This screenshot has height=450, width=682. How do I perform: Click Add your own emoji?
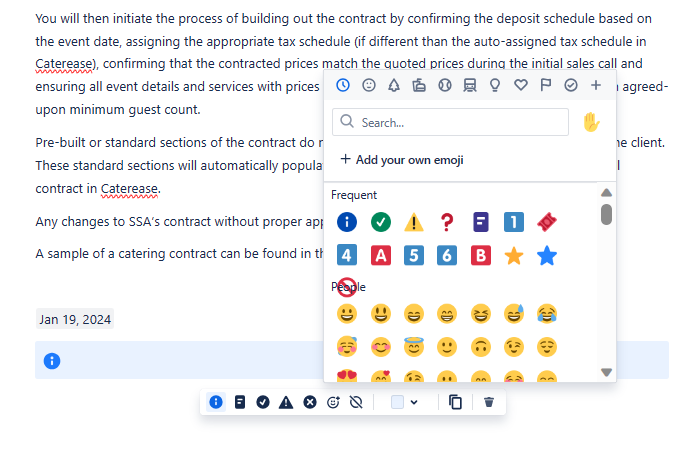tap(402, 160)
